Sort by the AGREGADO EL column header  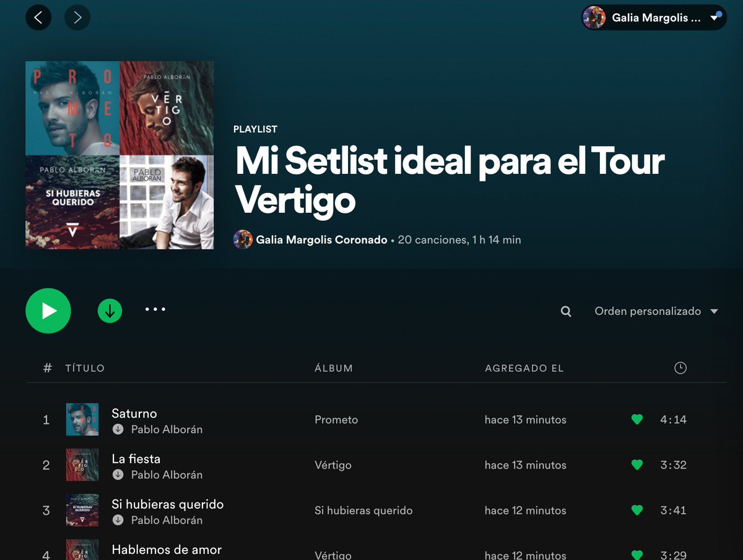point(524,368)
